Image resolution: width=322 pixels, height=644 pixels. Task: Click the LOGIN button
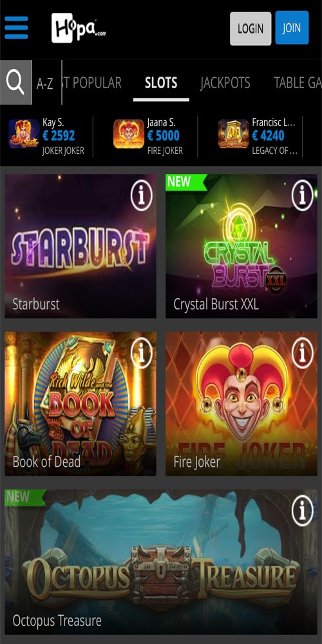251,28
